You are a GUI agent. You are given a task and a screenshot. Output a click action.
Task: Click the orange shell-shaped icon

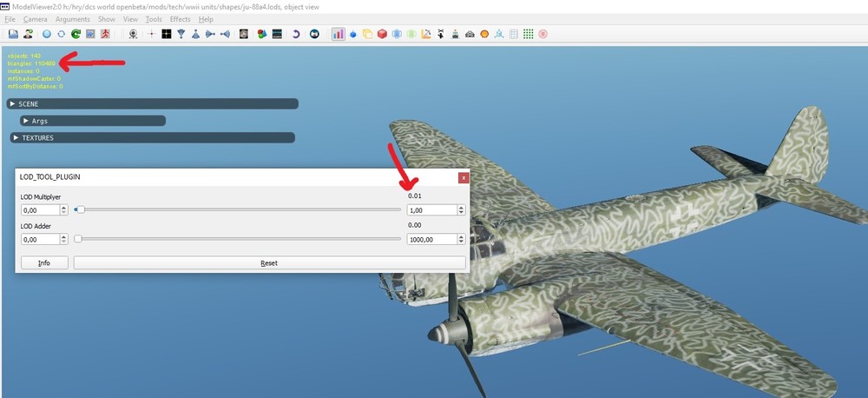click(484, 34)
